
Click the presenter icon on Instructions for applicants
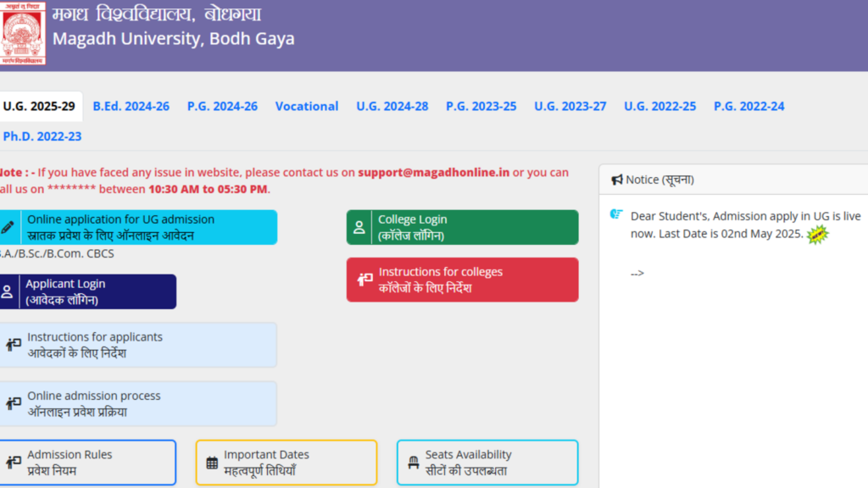[14, 345]
